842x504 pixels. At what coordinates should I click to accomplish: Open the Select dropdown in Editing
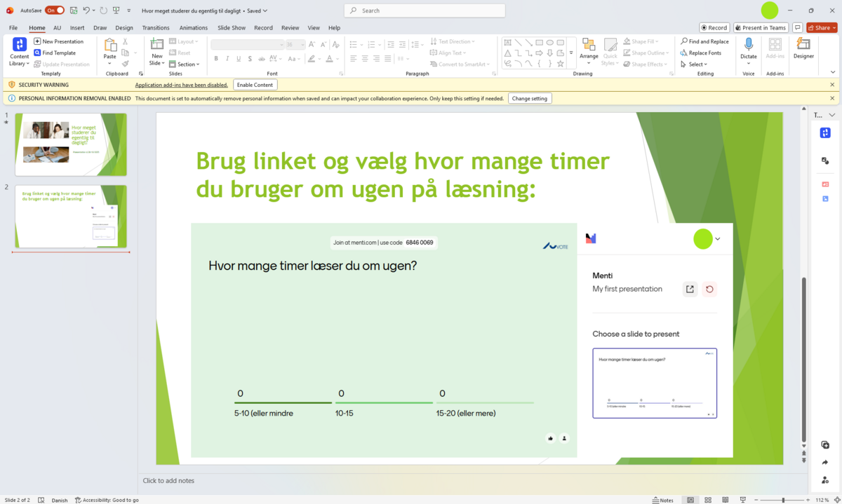click(x=697, y=64)
